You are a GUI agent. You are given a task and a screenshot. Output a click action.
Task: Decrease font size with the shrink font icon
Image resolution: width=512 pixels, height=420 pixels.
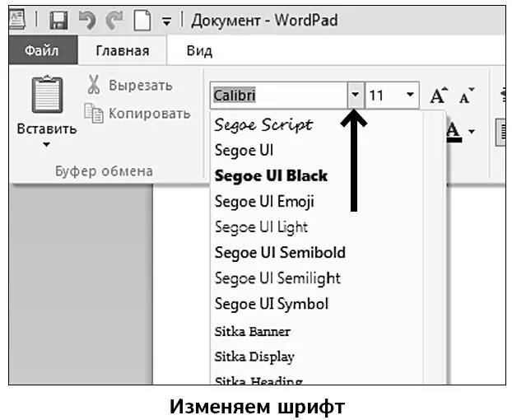(466, 96)
